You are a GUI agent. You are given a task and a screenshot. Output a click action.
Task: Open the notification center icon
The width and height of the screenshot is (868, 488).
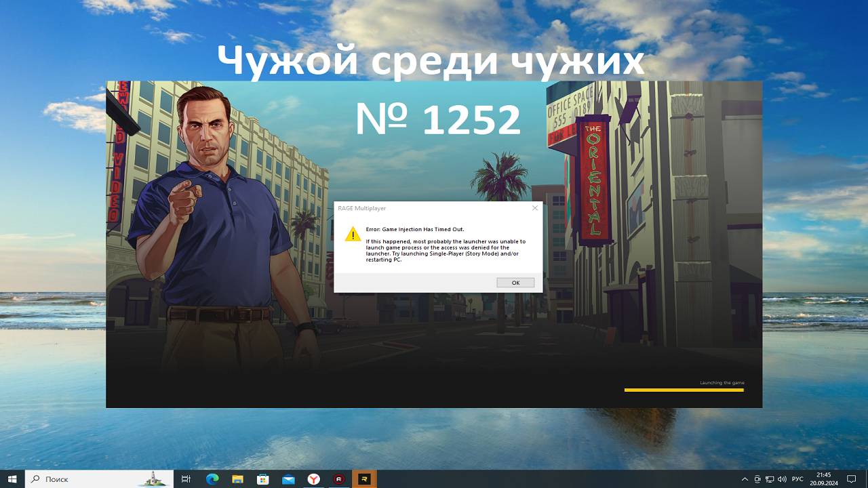852,479
